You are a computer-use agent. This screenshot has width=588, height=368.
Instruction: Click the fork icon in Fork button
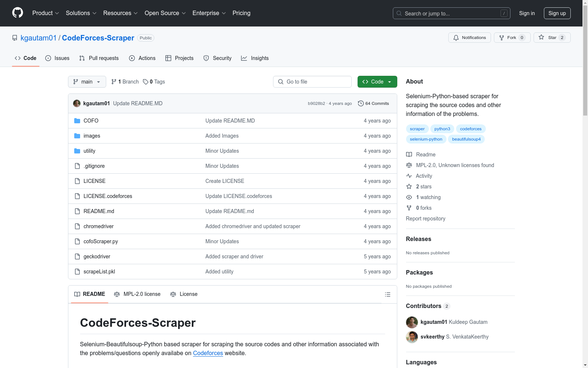point(502,38)
